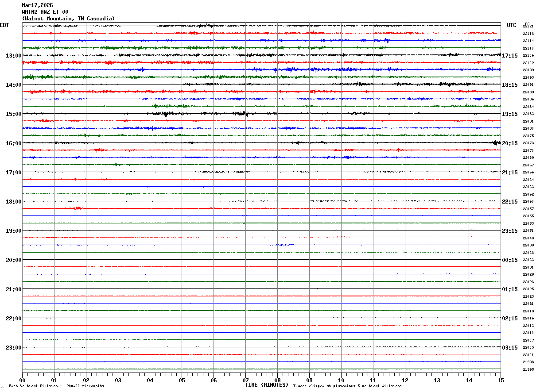Click the "02:15" UTC time label
536x392 pixels.
click(x=510, y=319)
